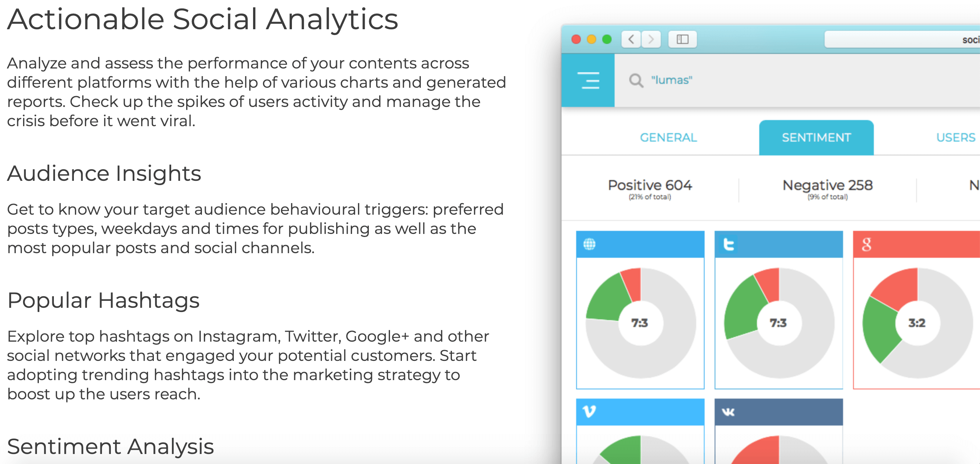The image size is (980, 464).
Task: Open the USERS tab
Action: 956,137
